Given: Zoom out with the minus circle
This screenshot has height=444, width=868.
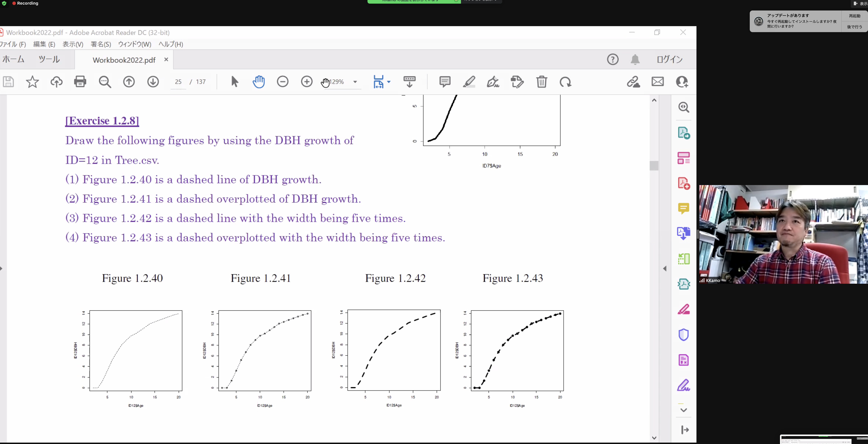Looking at the screenshot, I should pyautogui.click(x=283, y=82).
